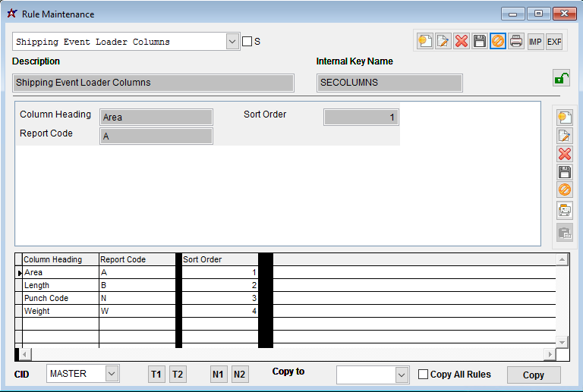
Task: Click the Print icon in top toolbar
Action: (x=516, y=41)
